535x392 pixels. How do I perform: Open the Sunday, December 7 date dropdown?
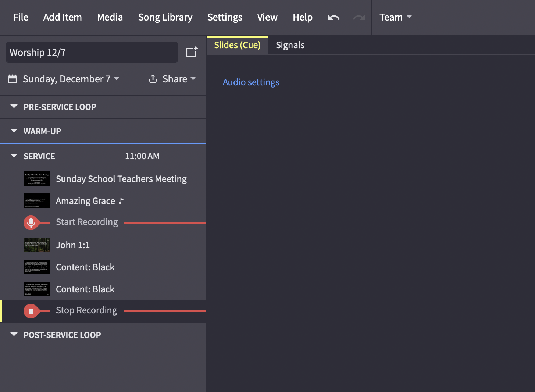pos(71,79)
